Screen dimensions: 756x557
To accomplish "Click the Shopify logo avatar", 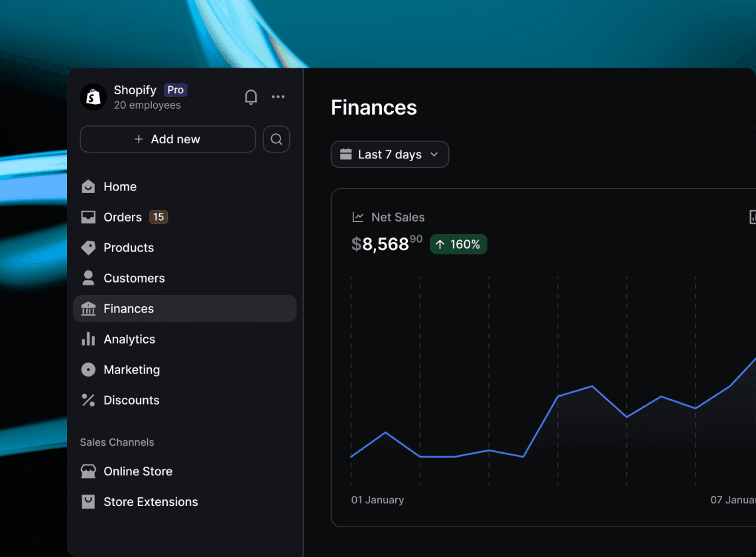I will (x=93, y=97).
